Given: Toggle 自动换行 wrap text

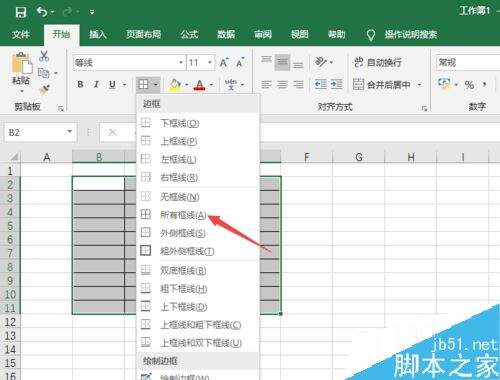Looking at the screenshot, I should point(377,62).
